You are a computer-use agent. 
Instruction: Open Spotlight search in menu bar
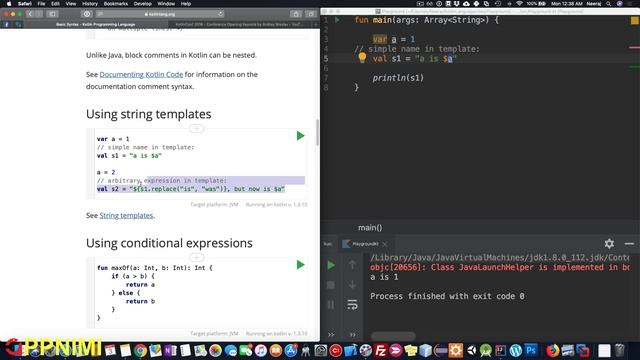coord(608,4)
